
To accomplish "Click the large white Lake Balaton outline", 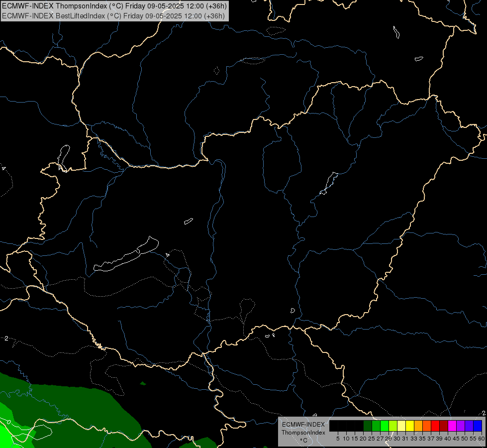I will click(x=126, y=254).
